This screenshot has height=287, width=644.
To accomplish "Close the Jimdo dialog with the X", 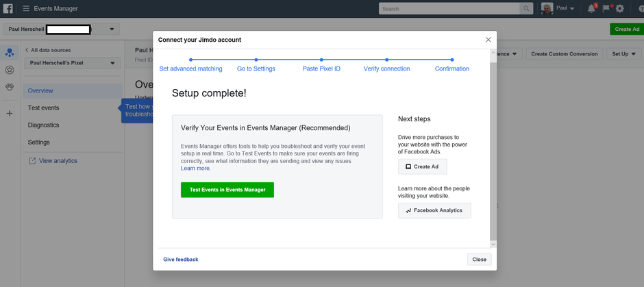I will click(x=488, y=40).
